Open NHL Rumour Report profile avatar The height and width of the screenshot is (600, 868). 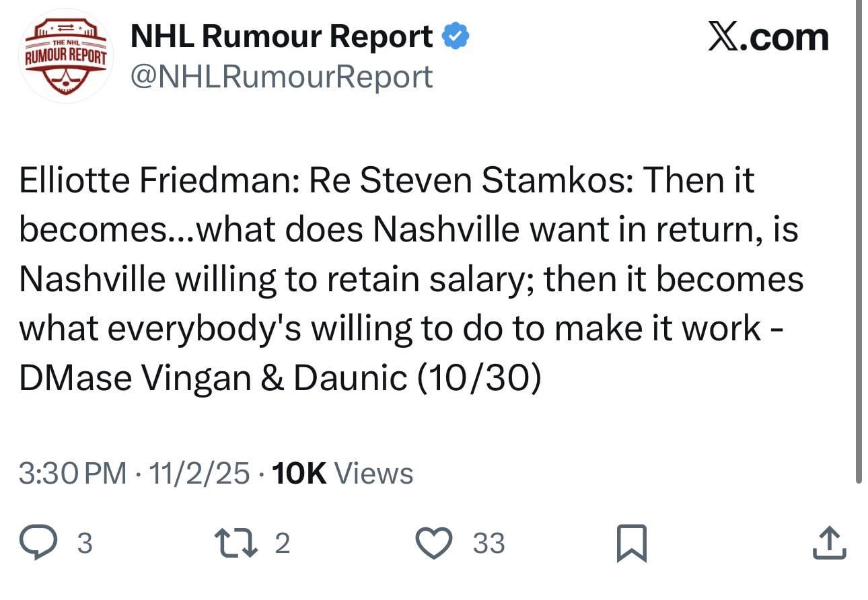pyautogui.click(x=65, y=56)
